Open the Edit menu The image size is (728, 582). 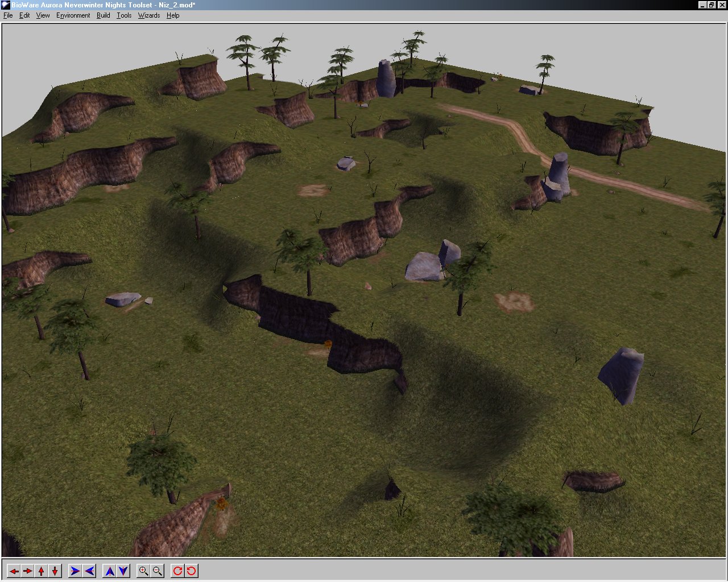tap(24, 15)
